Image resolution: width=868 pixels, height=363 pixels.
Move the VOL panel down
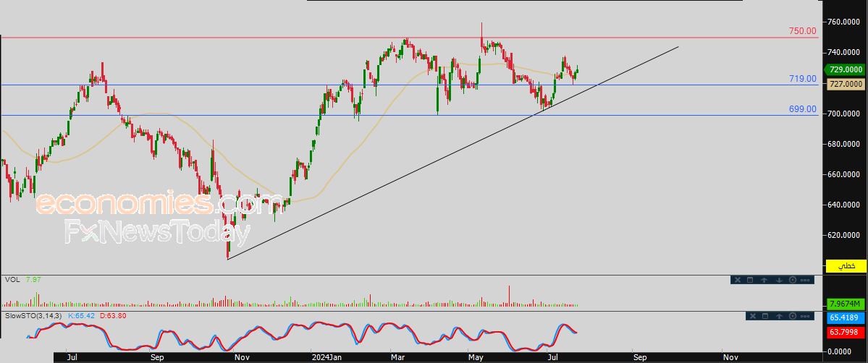779,280
